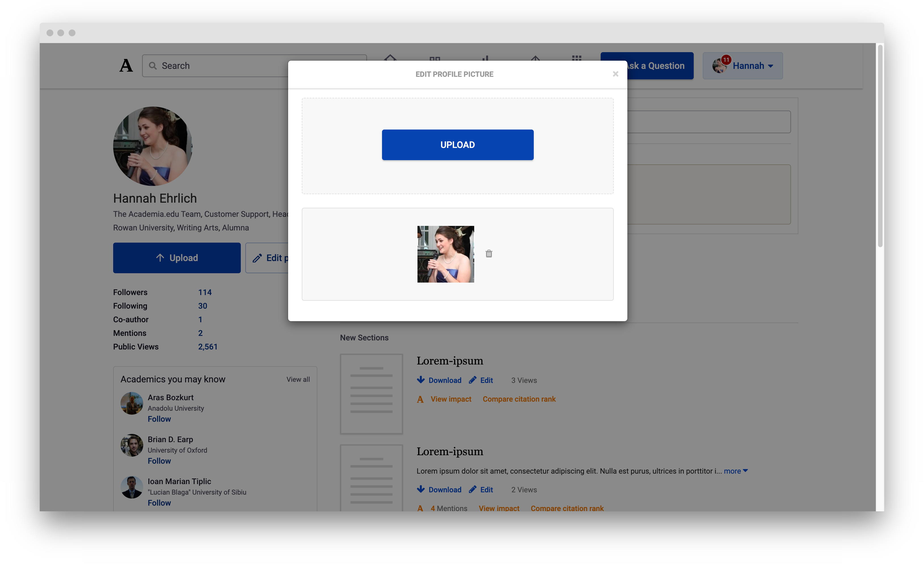Click the Academia.edu logo in the header
The width and height of the screenshot is (924, 568).
[x=126, y=65]
